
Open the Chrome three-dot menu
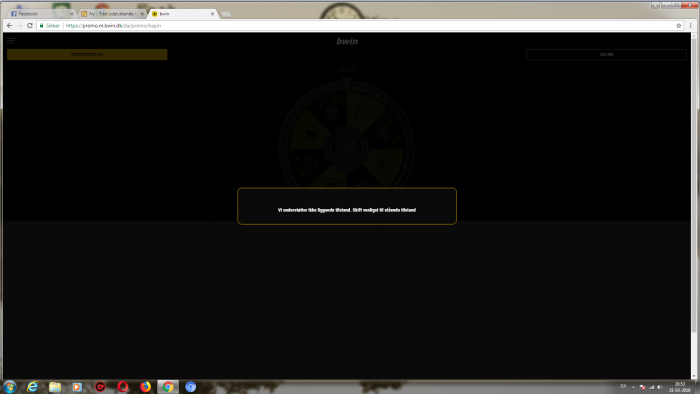click(690, 26)
